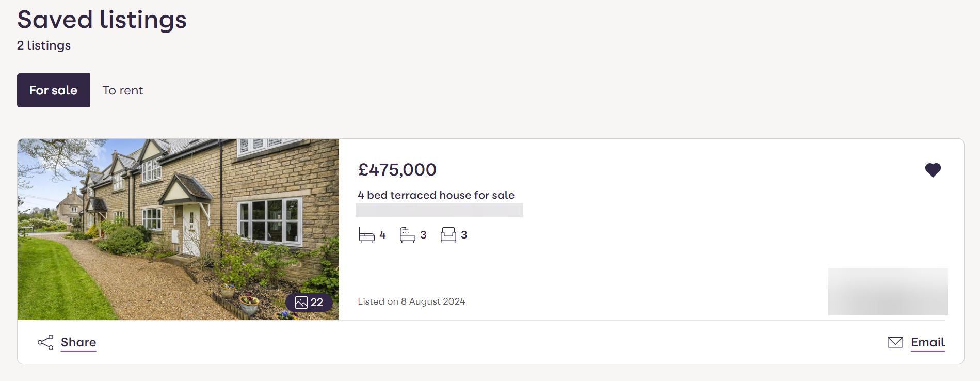Click the photo gallery icon on the image

tap(301, 303)
